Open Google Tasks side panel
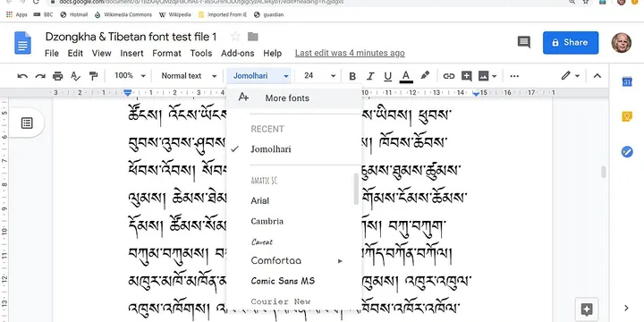Viewport: 644px width, 322px height. click(626, 151)
